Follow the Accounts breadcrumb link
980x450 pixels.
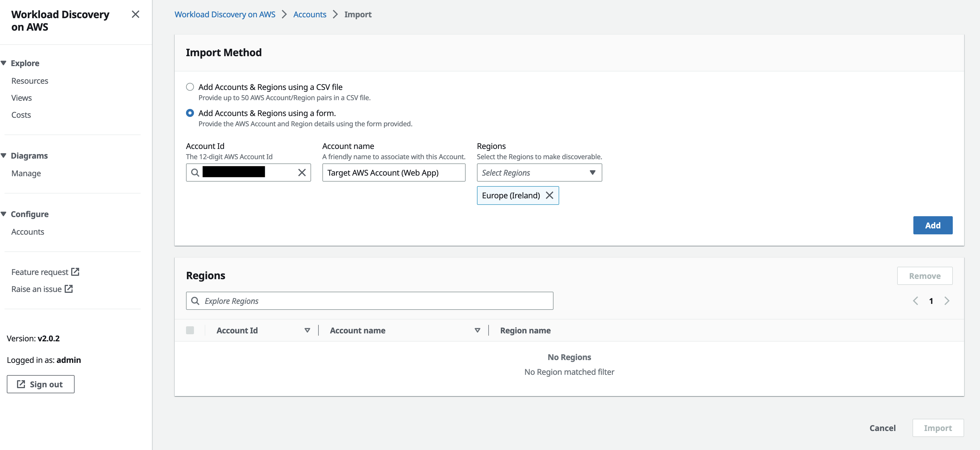[x=309, y=14]
